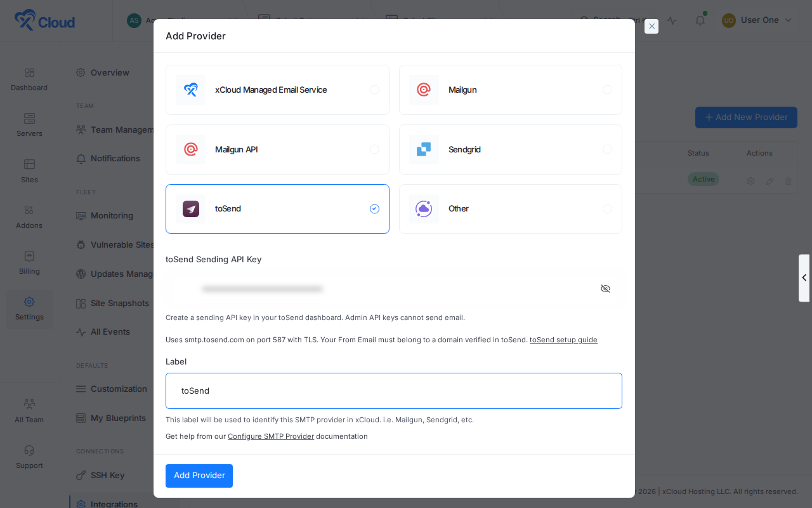Select the Other provider radio option

[607, 209]
